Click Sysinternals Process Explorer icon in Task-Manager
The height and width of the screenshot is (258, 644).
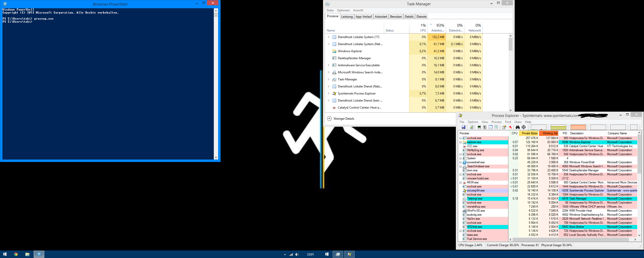pyautogui.click(x=334, y=93)
